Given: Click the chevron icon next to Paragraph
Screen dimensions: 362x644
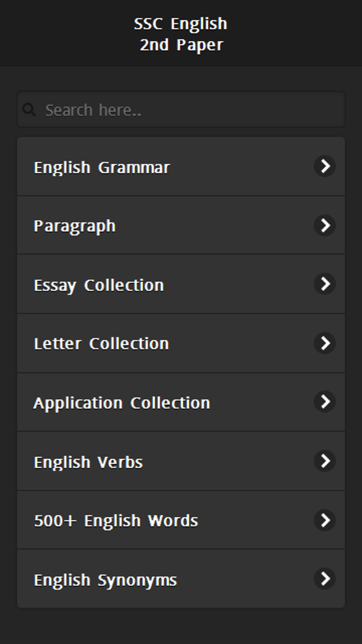Looking at the screenshot, I should coord(324,225).
